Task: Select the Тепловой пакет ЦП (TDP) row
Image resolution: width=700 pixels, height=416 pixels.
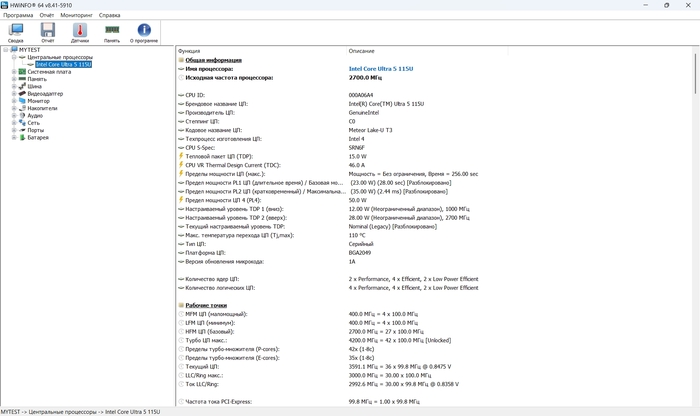Action: 218,156
